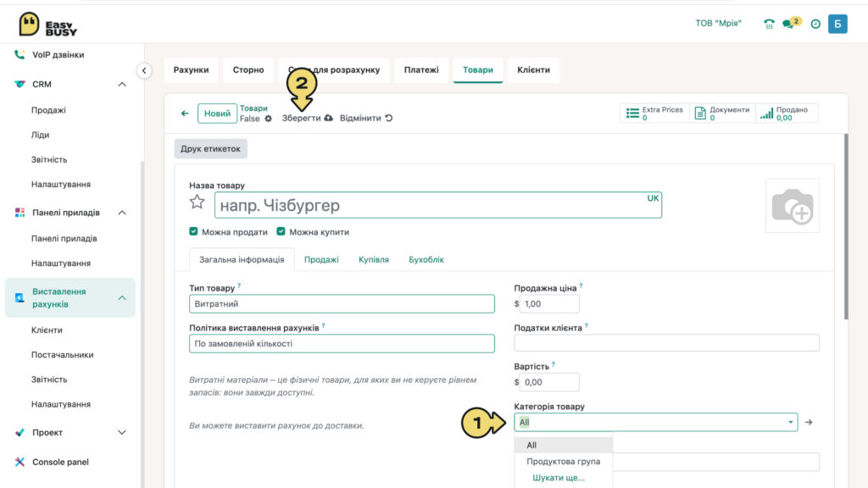
Task: Open the Extra Prices stat button
Action: [x=655, y=114]
